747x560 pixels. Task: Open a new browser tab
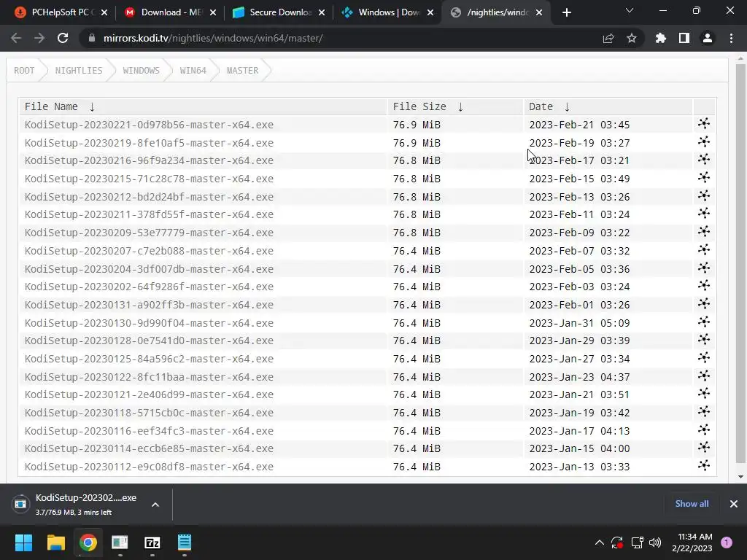click(x=566, y=12)
